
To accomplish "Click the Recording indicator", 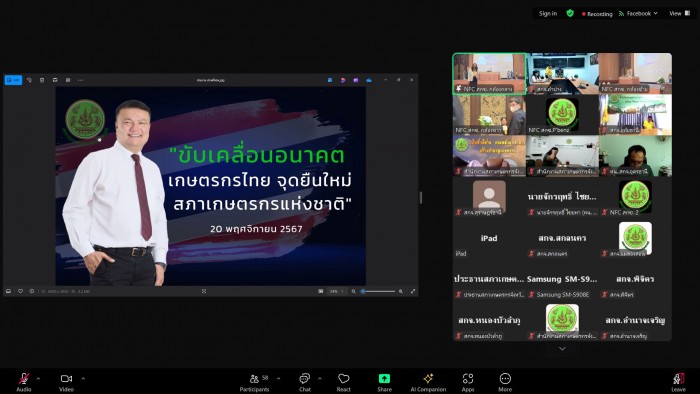I will (x=597, y=14).
